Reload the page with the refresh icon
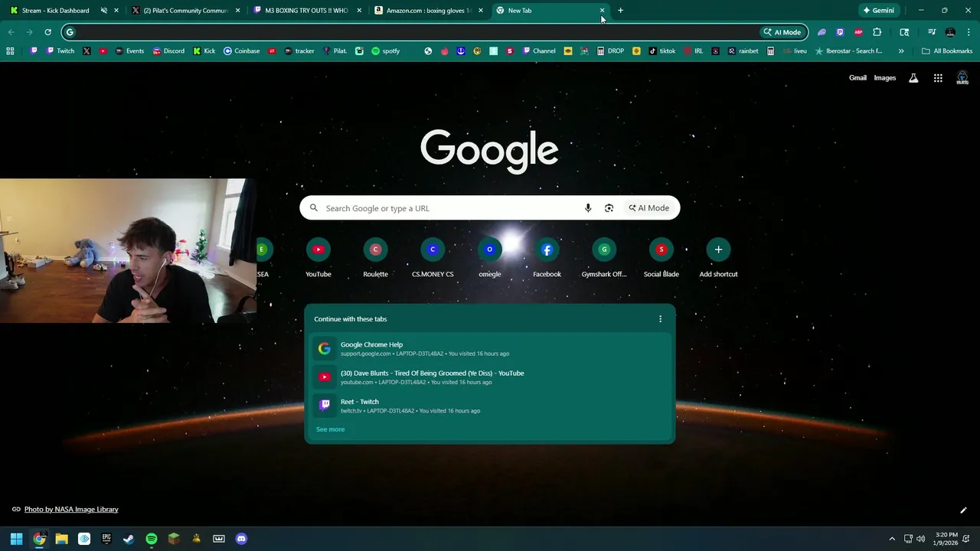Image resolution: width=980 pixels, height=551 pixels. click(x=47, y=32)
